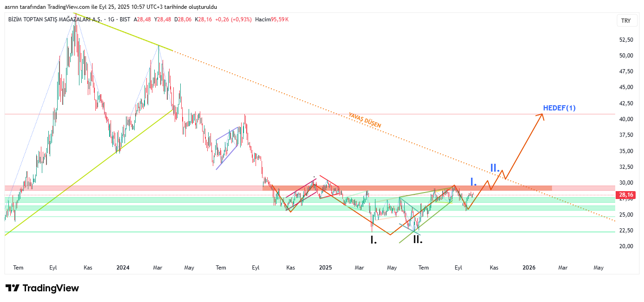This screenshot has width=644, height=302.
Task: Select the blue 'II.' wave marker
Action: (x=495, y=168)
